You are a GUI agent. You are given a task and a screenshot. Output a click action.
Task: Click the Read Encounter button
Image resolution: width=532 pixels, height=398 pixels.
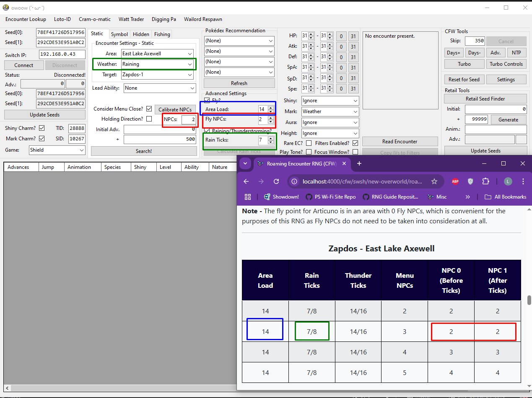(x=400, y=142)
